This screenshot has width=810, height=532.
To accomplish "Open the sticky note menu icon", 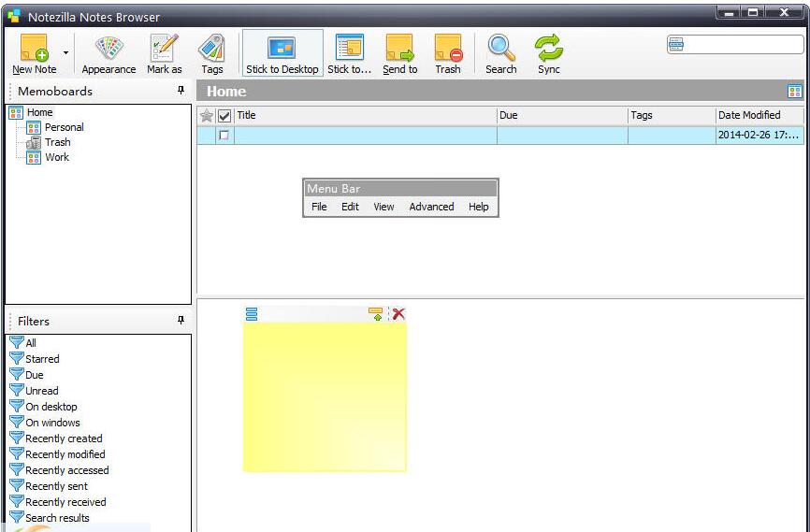I will 252,314.
